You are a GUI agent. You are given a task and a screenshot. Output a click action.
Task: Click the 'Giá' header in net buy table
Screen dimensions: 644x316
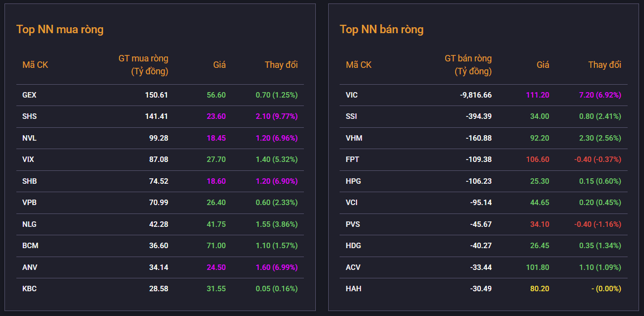219,65
